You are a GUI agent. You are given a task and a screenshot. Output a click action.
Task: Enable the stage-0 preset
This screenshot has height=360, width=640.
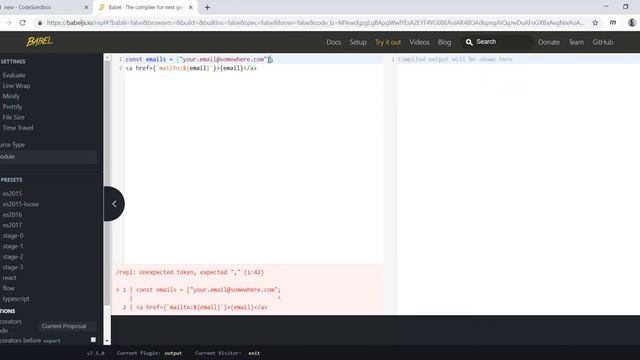[x=13, y=236]
